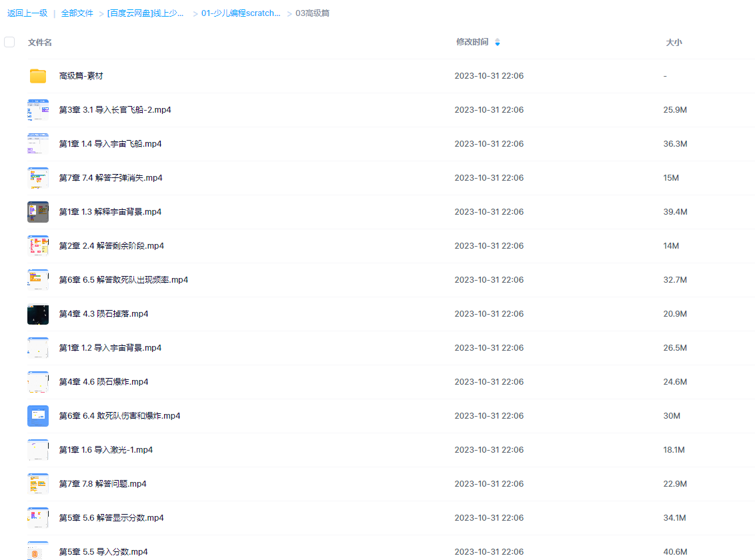
Task: Click the dark thumbnail of 第1章 1.3 解释宇宙背景.mp4
Action: (x=38, y=211)
